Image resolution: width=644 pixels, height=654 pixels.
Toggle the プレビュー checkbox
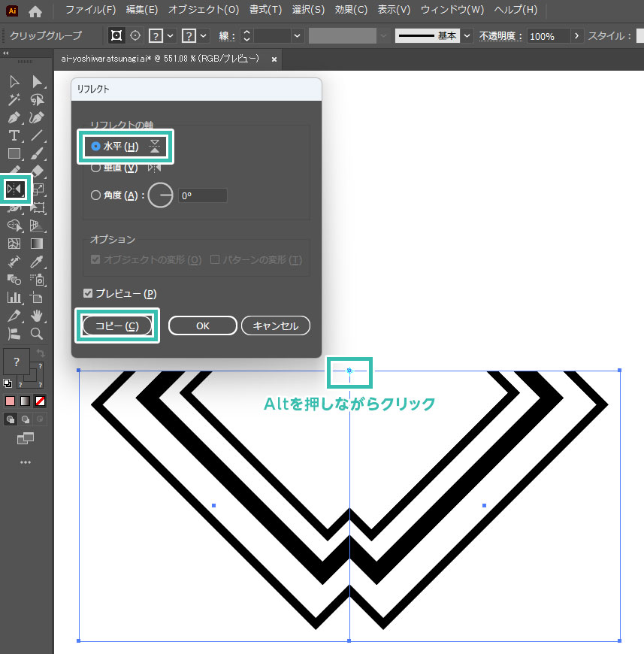point(89,293)
